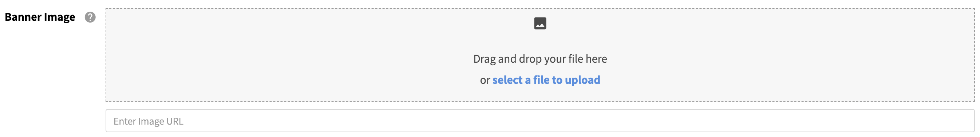Screen dimensions: 980x137
Task: Click the dashed drag and drop zone
Action: [540, 55]
